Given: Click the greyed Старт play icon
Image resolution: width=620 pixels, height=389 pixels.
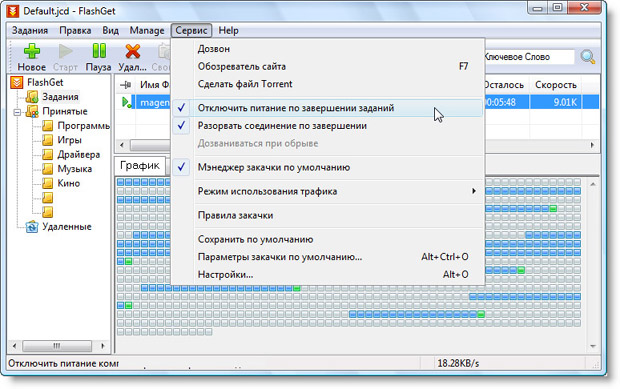Looking at the screenshot, I should (x=66, y=51).
